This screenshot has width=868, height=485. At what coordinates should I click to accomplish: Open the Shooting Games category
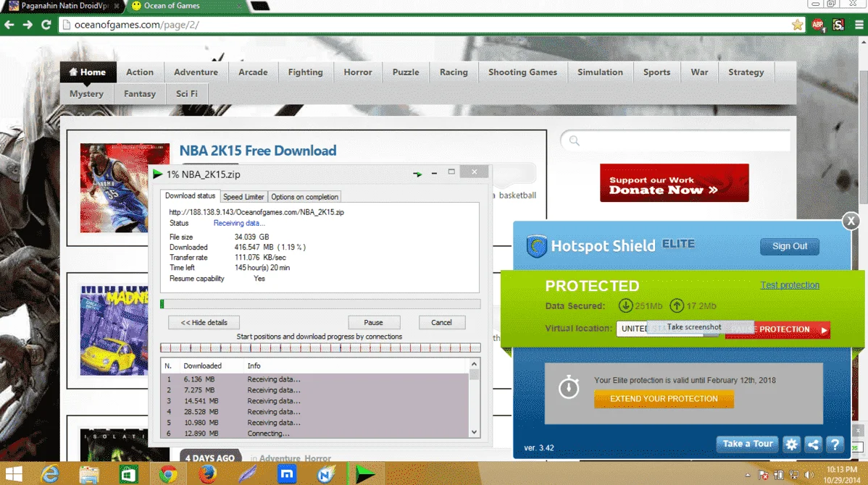pyautogui.click(x=522, y=72)
